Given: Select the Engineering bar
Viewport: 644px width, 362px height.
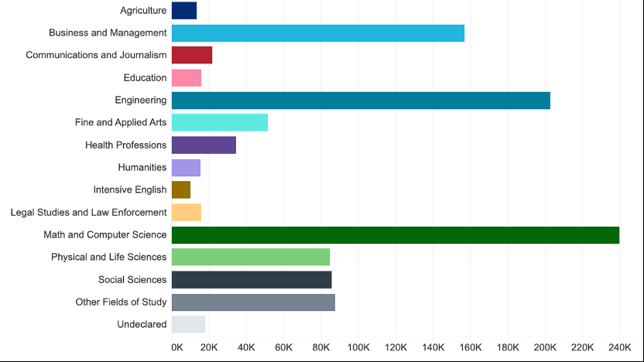Looking at the screenshot, I should coord(361,101).
